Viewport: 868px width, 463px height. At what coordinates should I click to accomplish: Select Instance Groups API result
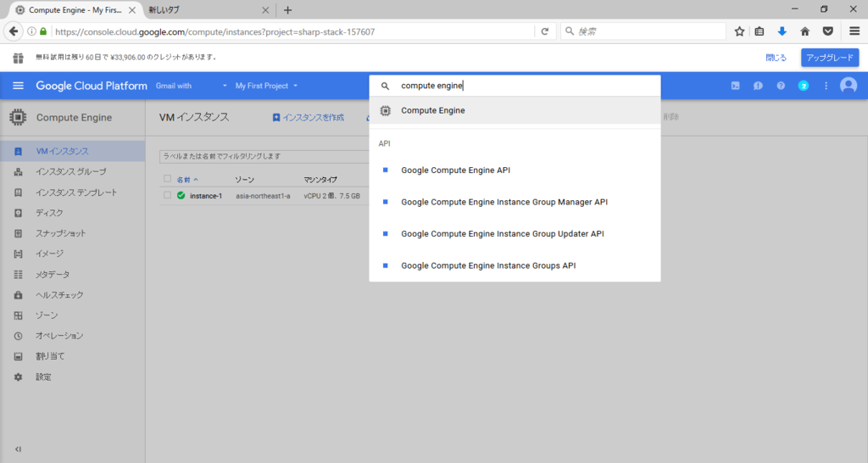coord(515,265)
